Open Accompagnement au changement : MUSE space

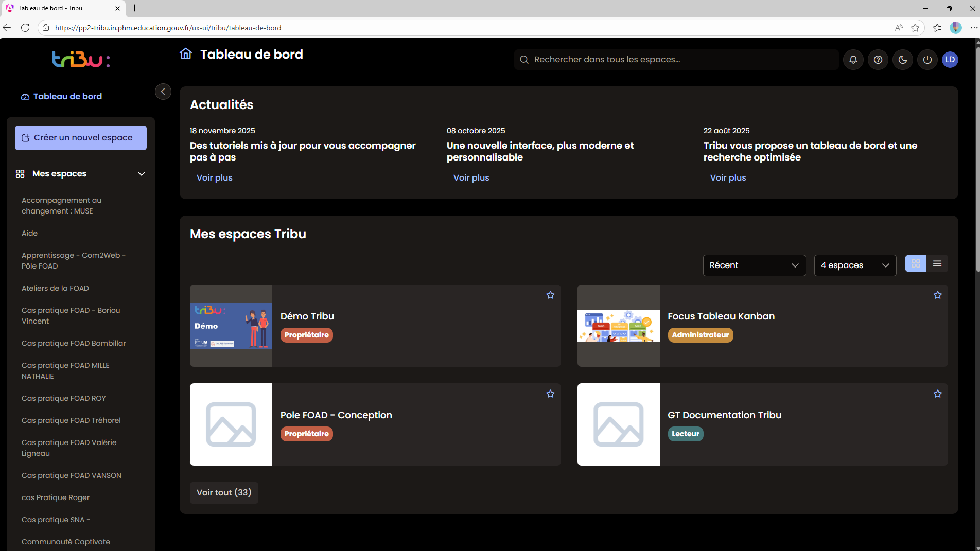click(x=62, y=206)
